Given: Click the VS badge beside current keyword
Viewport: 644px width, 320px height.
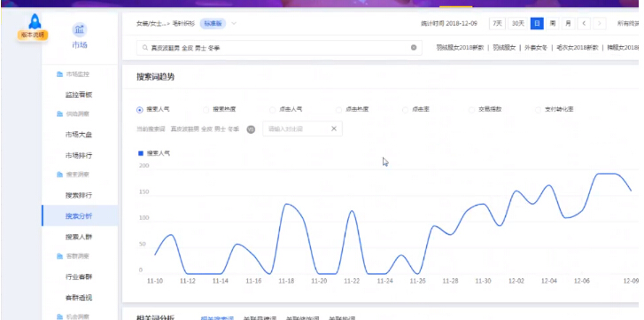Looking at the screenshot, I should [x=251, y=129].
